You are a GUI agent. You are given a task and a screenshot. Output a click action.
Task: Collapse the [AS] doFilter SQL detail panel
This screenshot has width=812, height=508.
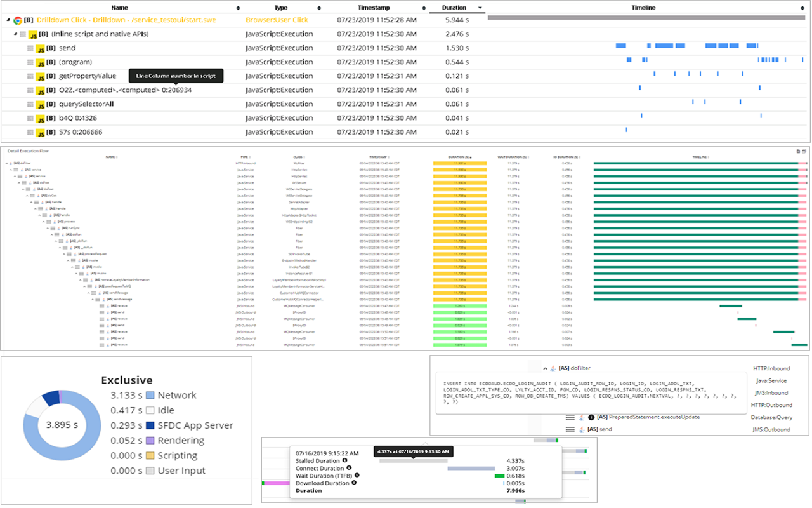545,368
